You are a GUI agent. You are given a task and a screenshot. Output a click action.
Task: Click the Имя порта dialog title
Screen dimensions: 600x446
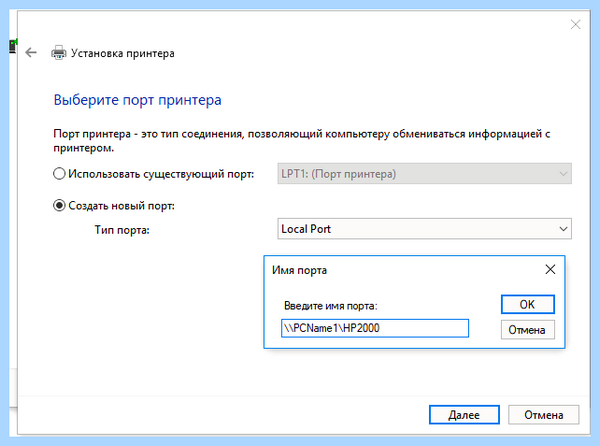(299, 270)
